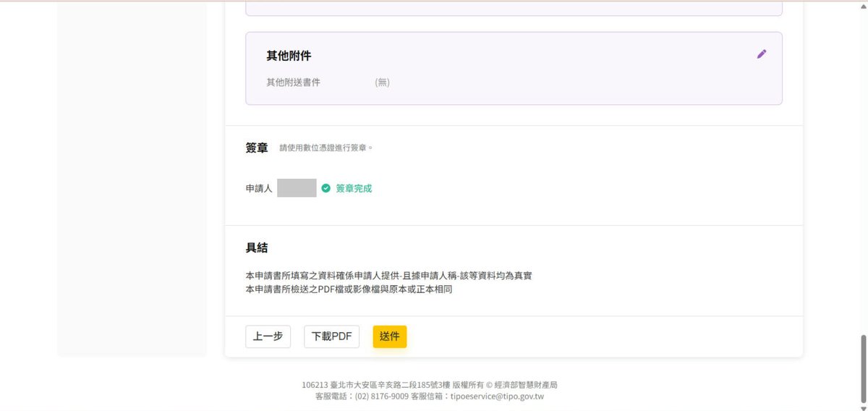Click the 其他附件 section heading

289,56
